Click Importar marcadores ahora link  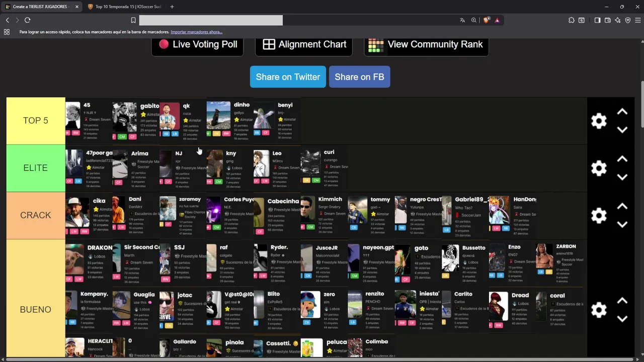(197, 32)
